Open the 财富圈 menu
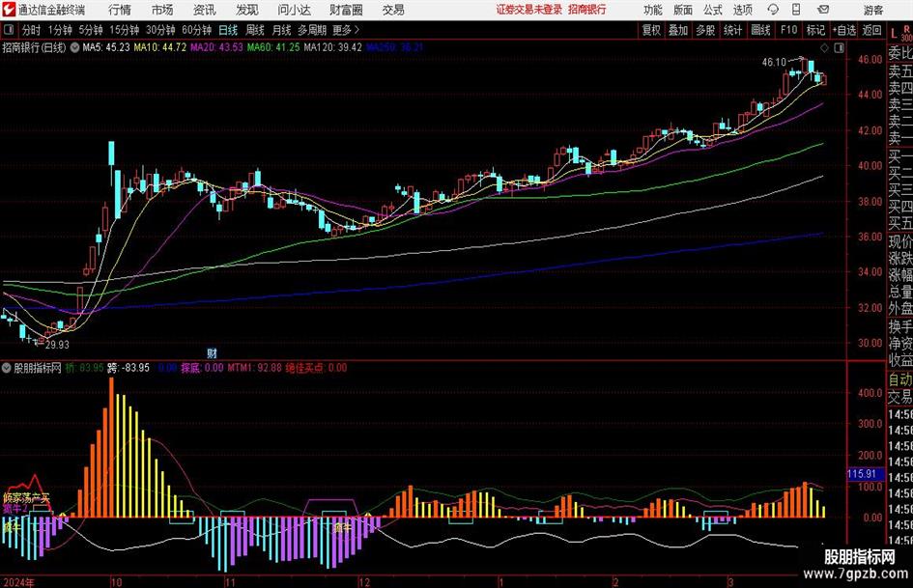 tap(347, 10)
